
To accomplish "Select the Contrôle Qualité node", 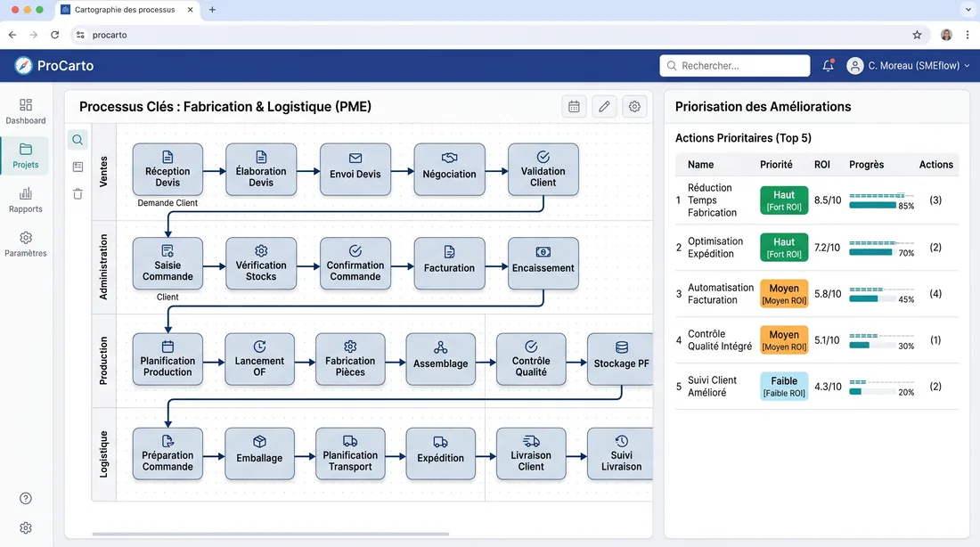I will [x=531, y=359].
